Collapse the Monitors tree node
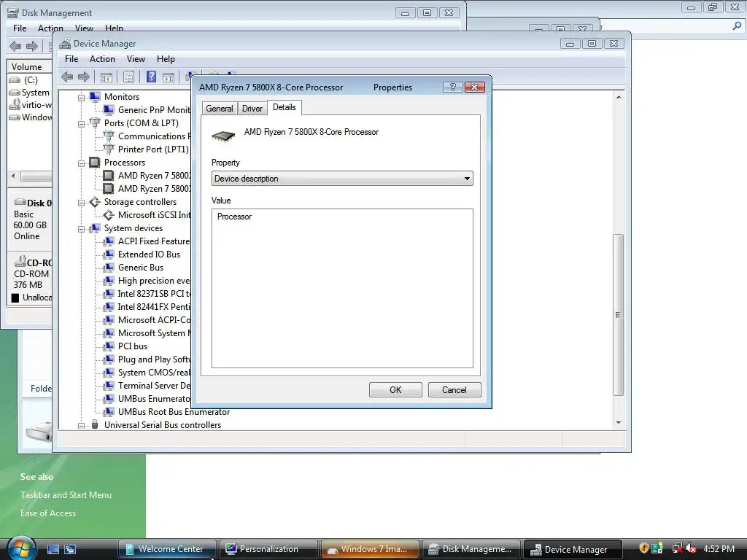This screenshot has width=747, height=560. [x=82, y=98]
